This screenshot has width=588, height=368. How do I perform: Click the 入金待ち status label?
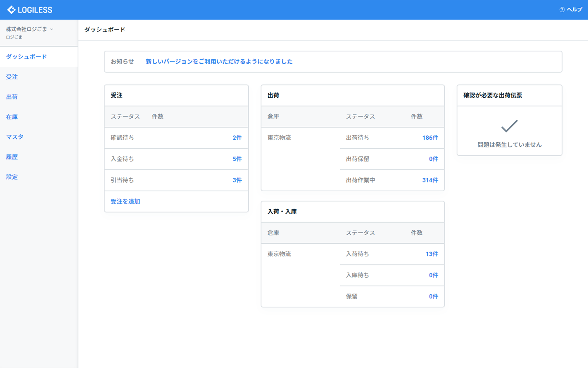click(122, 159)
